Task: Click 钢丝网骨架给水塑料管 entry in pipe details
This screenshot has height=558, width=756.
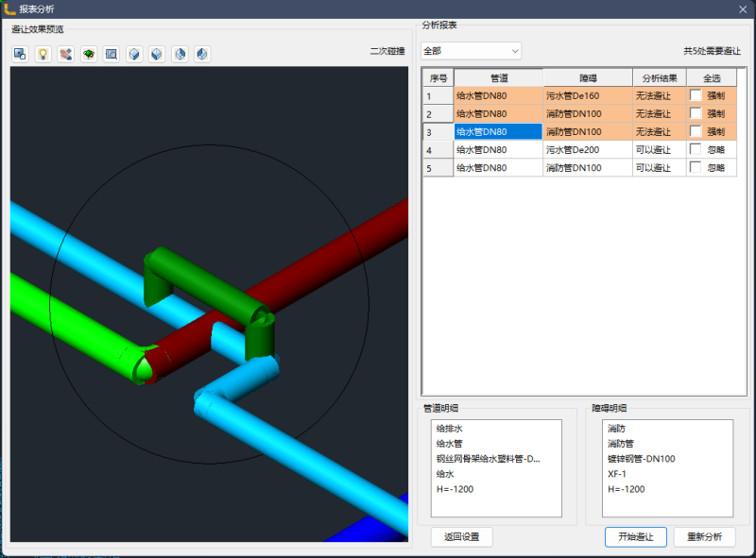Action: click(488, 459)
